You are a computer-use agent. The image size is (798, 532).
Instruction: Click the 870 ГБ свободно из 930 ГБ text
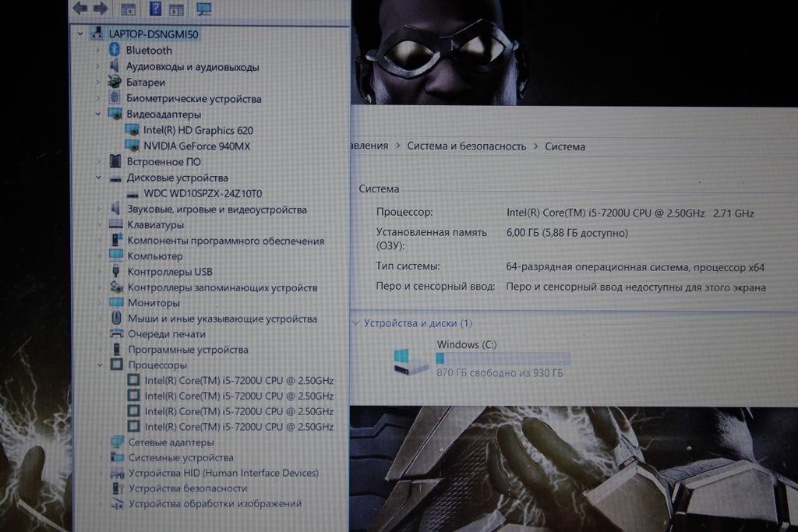[500, 373]
